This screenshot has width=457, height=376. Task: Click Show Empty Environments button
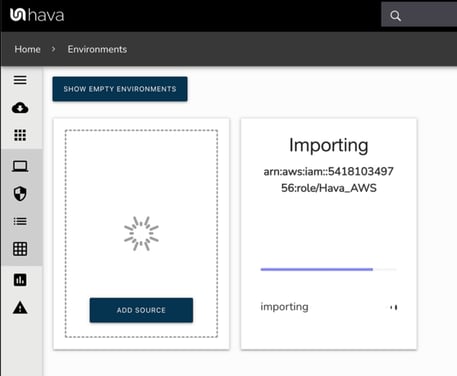pyautogui.click(x=120, y=89)
